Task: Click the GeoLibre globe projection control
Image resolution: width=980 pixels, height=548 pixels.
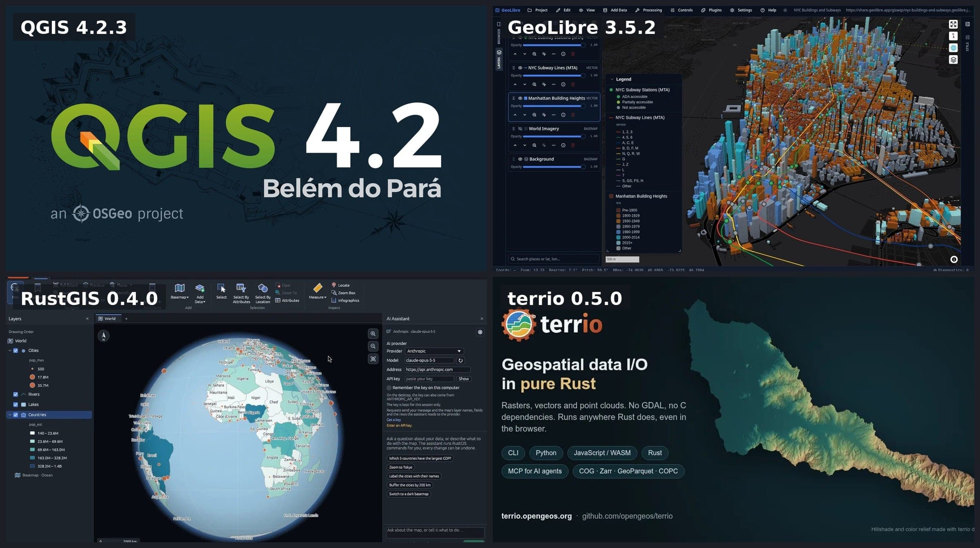Action: pos(953,48)
